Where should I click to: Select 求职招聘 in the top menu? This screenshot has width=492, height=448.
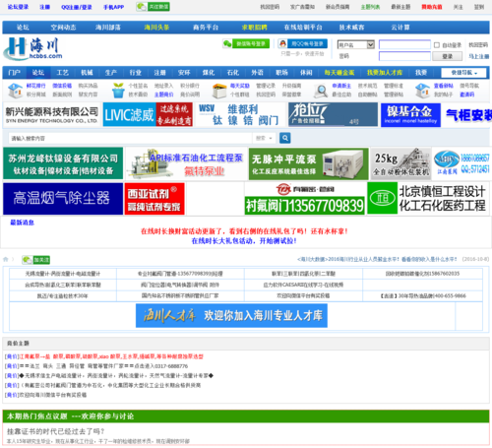tap(254, 28)
